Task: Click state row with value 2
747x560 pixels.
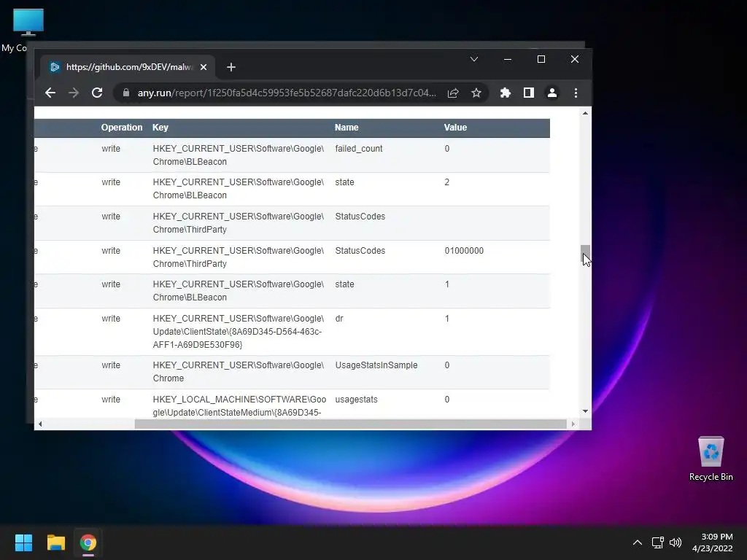Action: click(292, 189)
